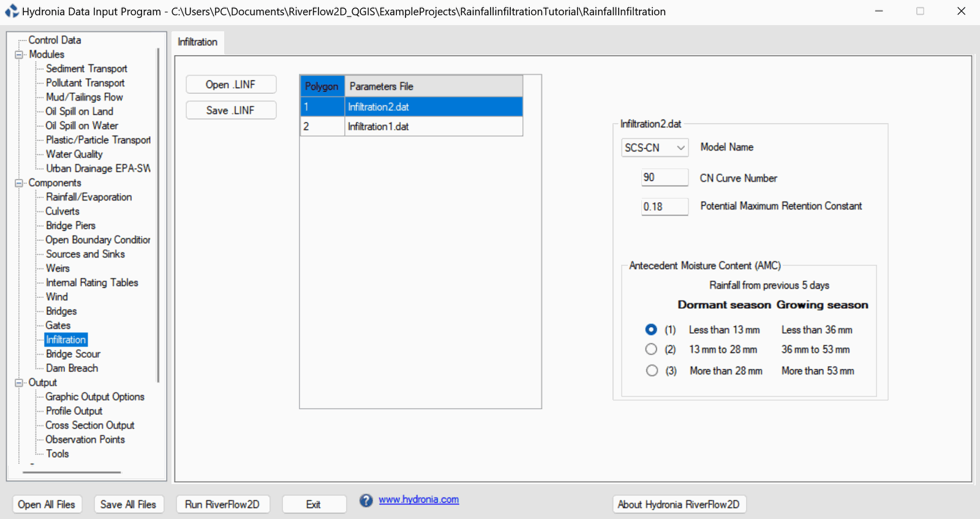Click the blue help question mark icon

point(366,501)
